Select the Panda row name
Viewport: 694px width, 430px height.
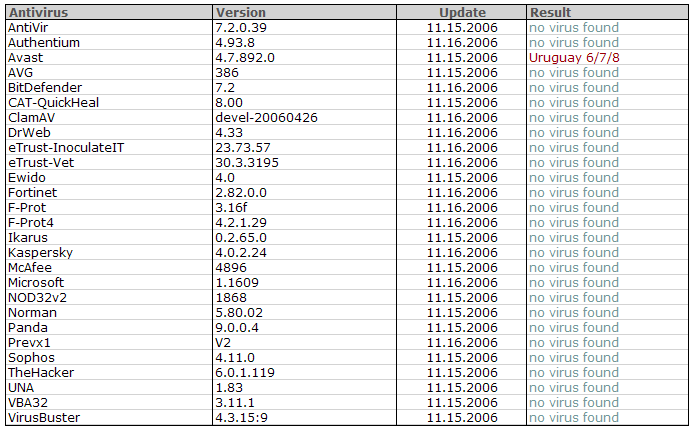[28, 328]
